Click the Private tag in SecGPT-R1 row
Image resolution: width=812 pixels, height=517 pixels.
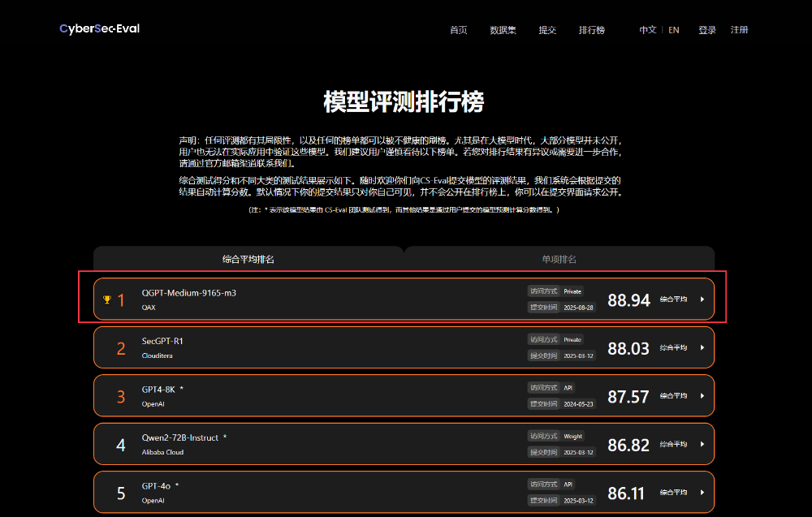572,339
